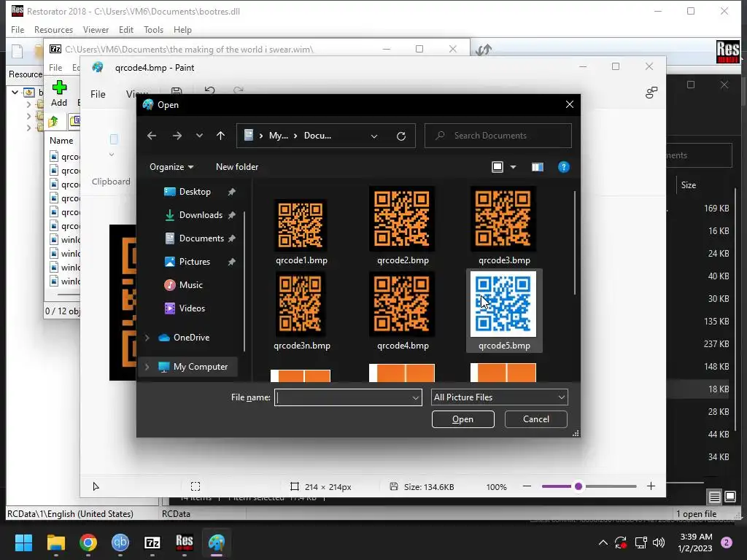Click 7-Zip Add button

(59, 94)
